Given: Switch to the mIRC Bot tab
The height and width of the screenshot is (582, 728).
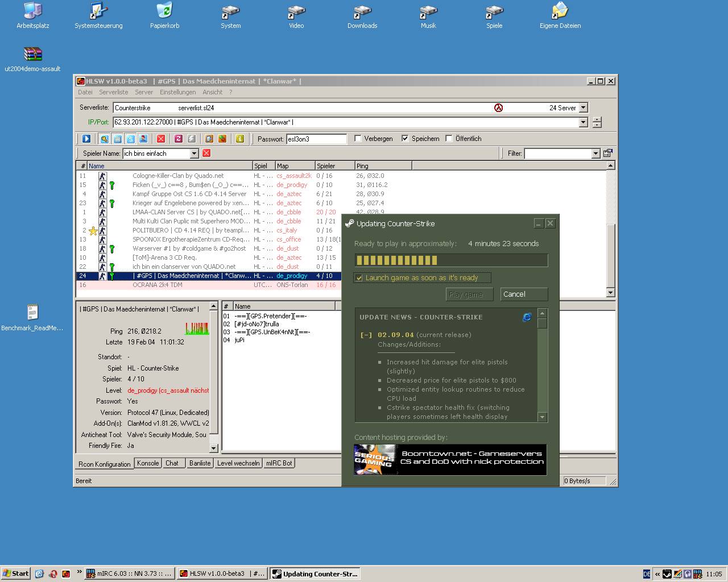Looking at the screenshot, I should 279,463.
